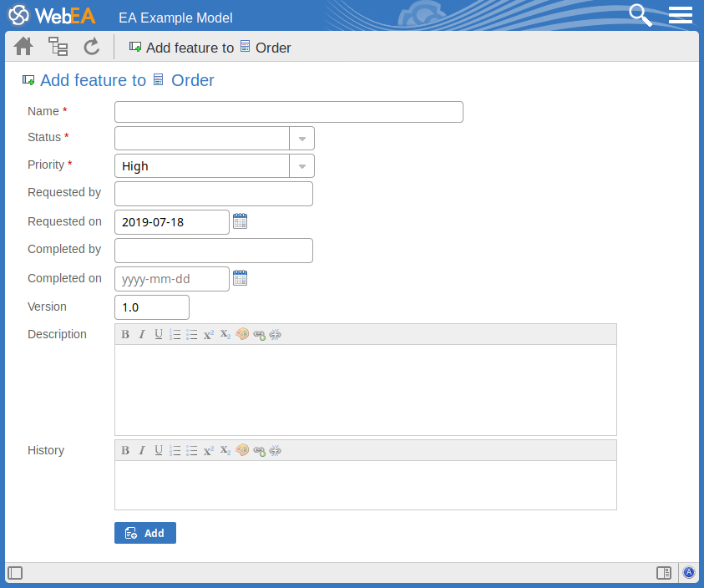Toggle bold in Description toolbar
704x588 pixels.
click(x=125, y=334)
